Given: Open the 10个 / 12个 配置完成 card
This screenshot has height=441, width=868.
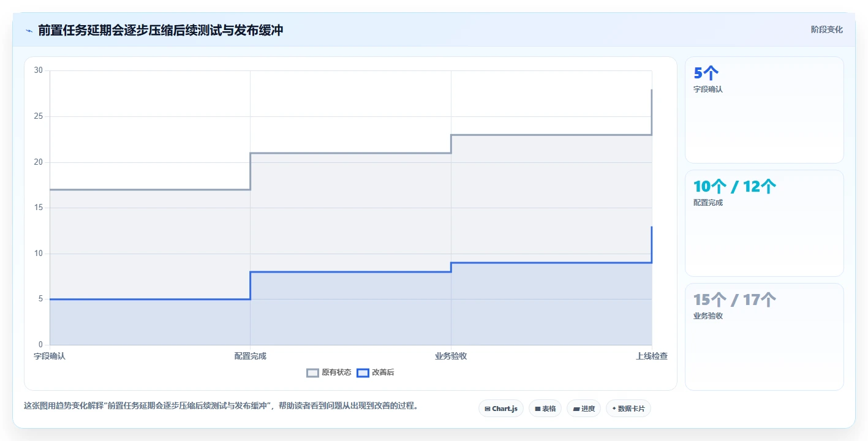Looking at the screenshot, I should [x=764, y=224].
